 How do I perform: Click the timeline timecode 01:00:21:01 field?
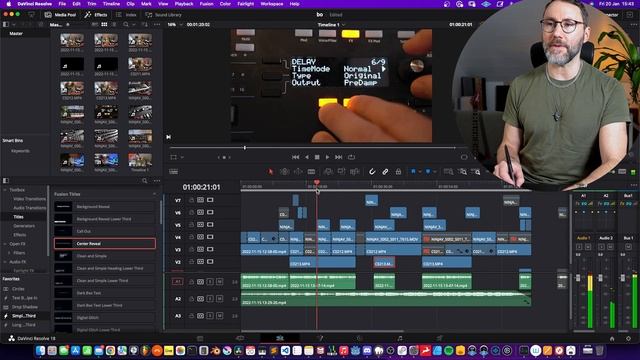coord(201,187)
